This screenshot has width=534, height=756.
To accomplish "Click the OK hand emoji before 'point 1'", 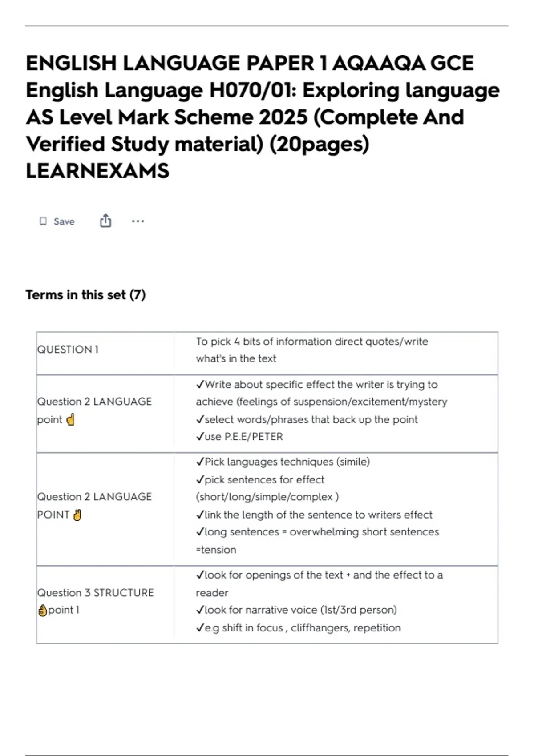I will point(43,611).
